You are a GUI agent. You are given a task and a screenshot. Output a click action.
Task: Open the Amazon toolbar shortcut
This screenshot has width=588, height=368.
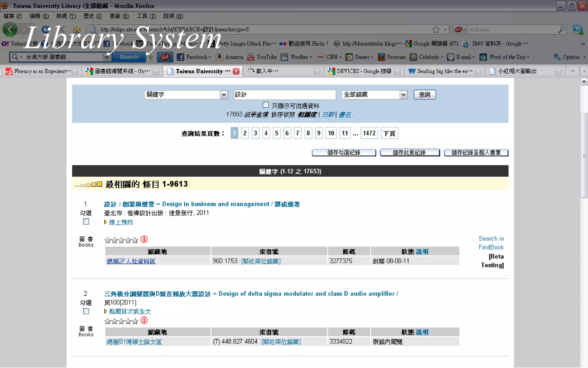pyautogui.click(x=230, y=57)
